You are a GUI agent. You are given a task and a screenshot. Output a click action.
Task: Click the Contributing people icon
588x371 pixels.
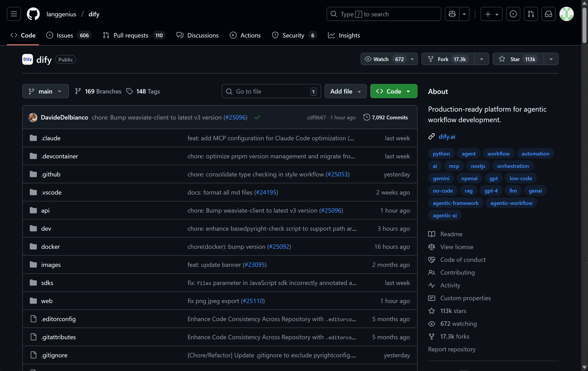[x=431, y=272]
